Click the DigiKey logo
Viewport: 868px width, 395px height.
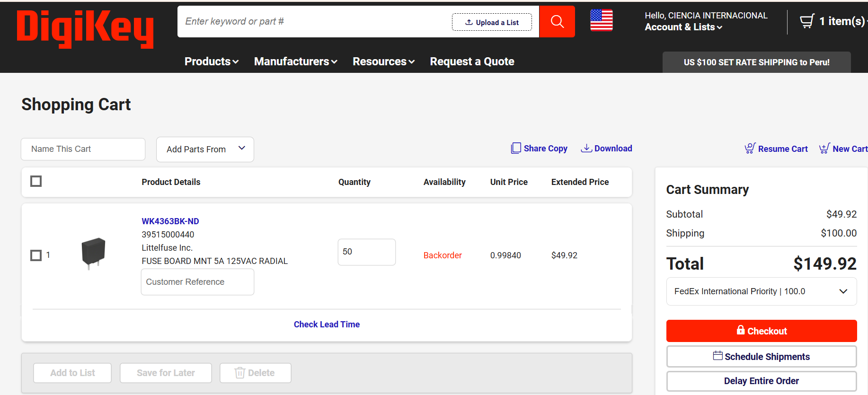point(85,29)
